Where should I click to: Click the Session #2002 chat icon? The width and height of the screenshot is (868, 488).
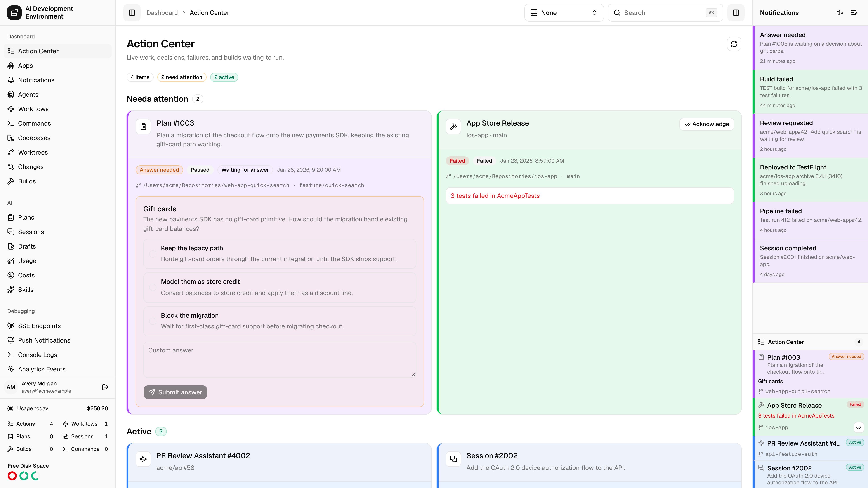(453, 459)
